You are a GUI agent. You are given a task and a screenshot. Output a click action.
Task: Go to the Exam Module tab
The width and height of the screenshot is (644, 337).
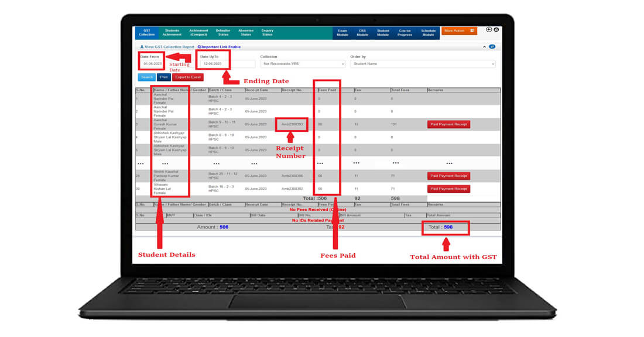point(342,32)
